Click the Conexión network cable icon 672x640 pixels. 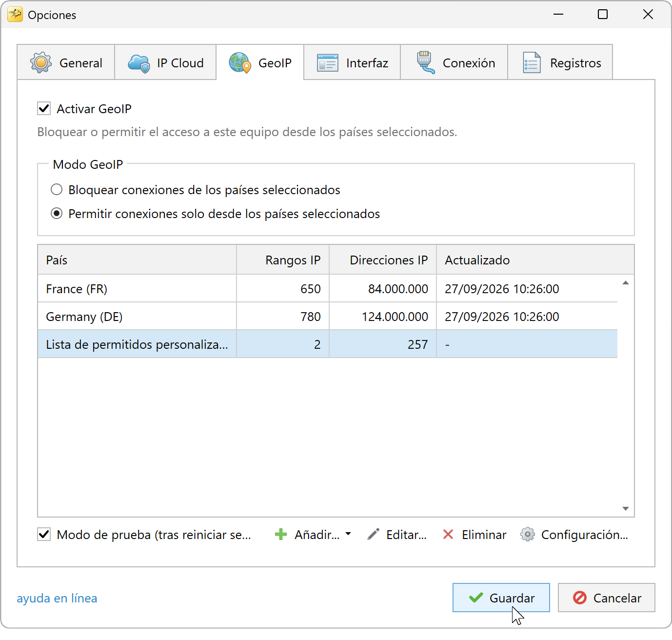pyautogui.click(x=425, y=63)
